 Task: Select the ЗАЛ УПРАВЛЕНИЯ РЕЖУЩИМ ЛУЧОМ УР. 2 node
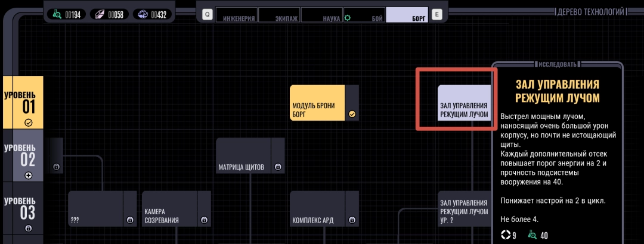(464, 211)
